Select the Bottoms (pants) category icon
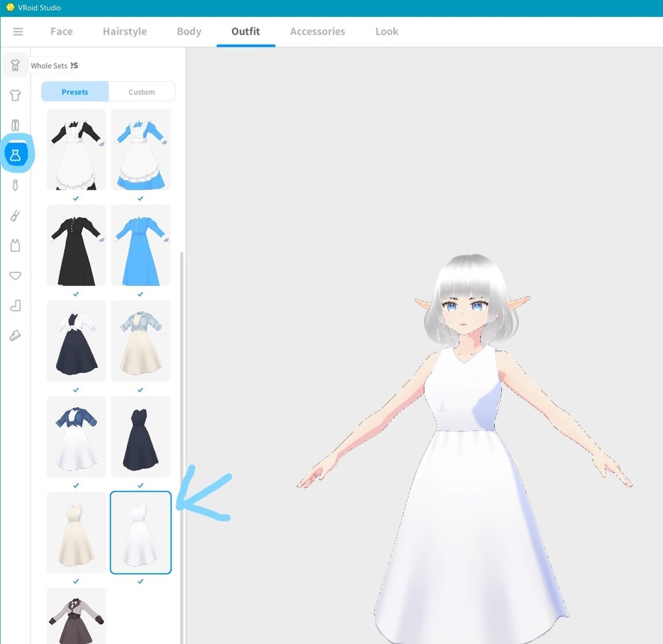The height and width of the screenshot is (644, 663). pyautogui.click(x=16, y=125)
